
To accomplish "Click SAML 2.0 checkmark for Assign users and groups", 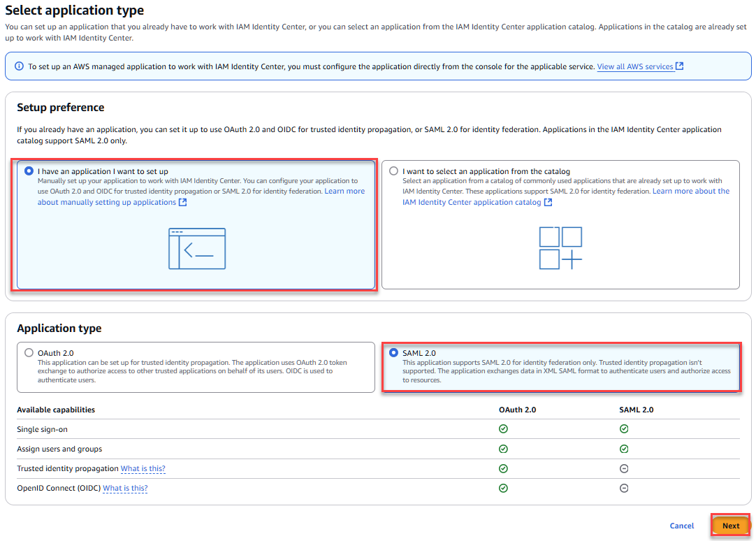I will pyautogui.click(x=624, y=449).
